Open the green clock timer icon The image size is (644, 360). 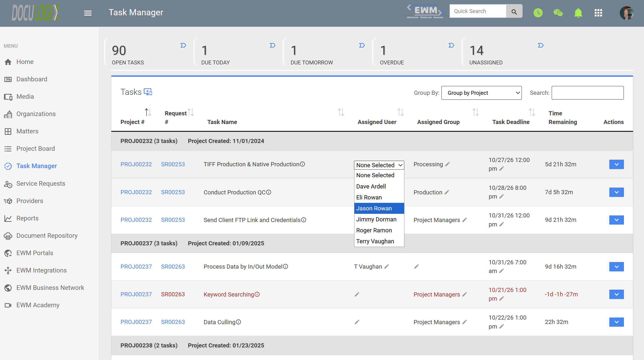[x=538, y=13]
